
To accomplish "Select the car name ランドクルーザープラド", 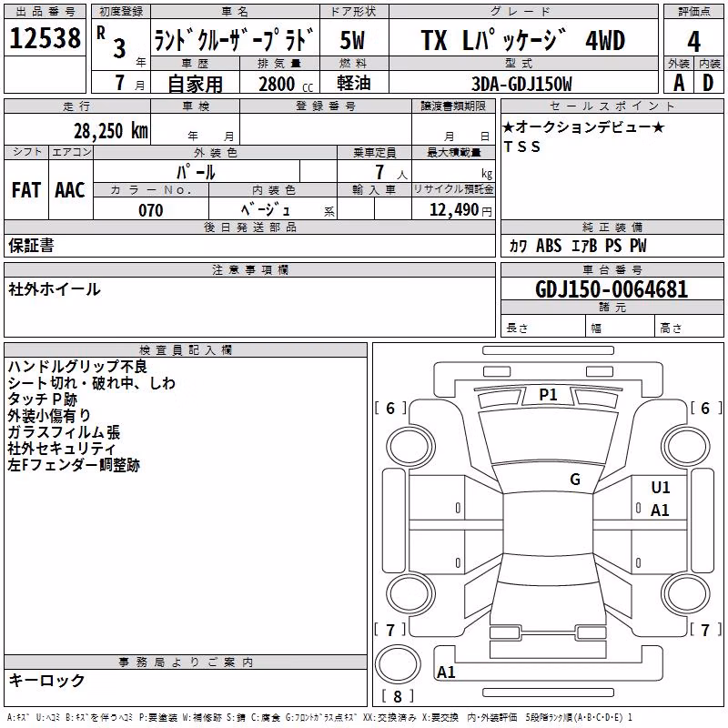I will click(235, 40).
